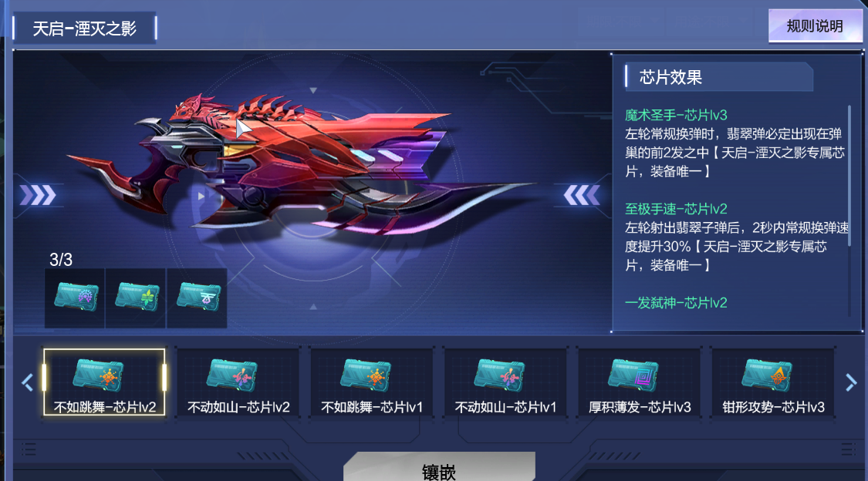Click the 魔术圣手-芯片lv3 effect title
The width and height of the screenshot is (868, 481).
tap(676, 115)
